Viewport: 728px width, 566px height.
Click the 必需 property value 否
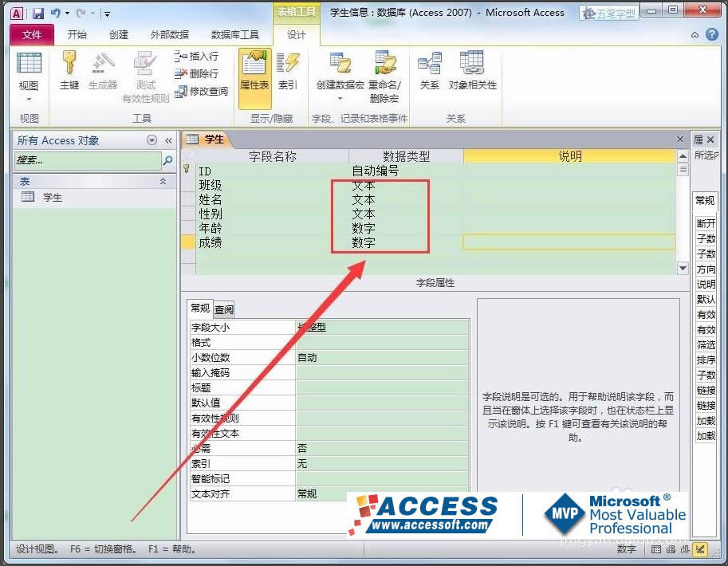pyautogui.click(x=382, y=449)
